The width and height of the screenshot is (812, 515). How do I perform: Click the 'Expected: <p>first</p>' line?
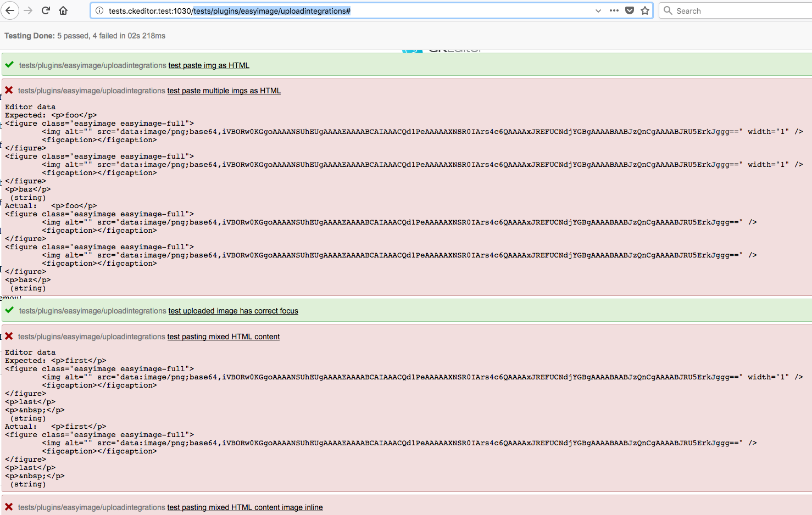coord(55,361)
